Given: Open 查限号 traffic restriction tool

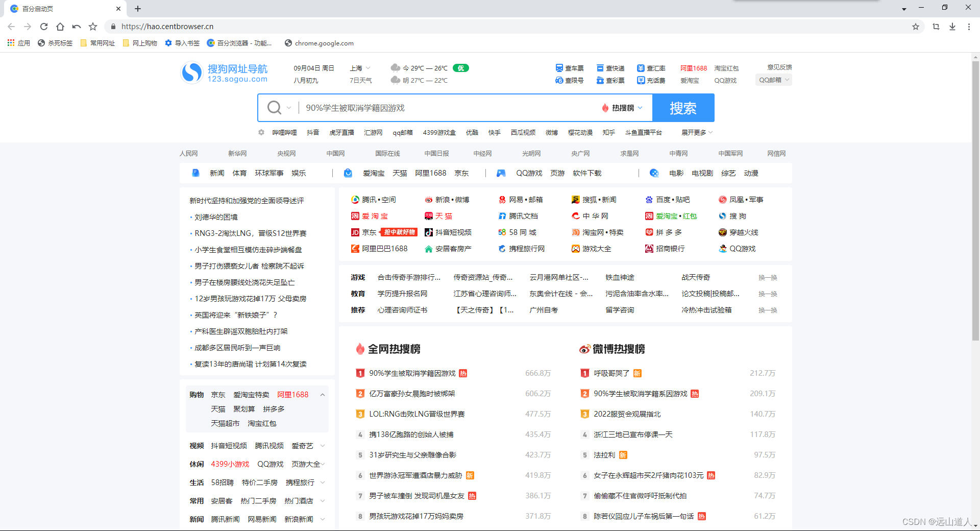Looking at the screenshot, I should [569, 80].
